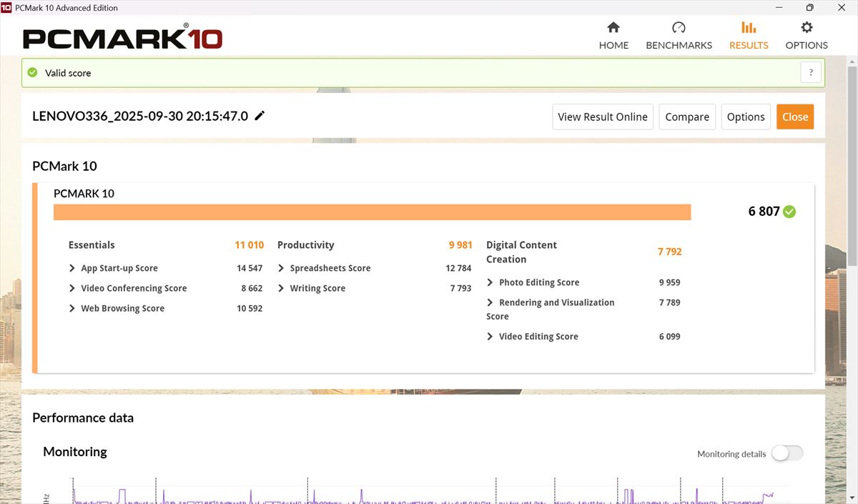The height and width of the screenshot is (504, 858).
Task: Click the vertical scrollbar on the right
Action: tap(852, 164)
